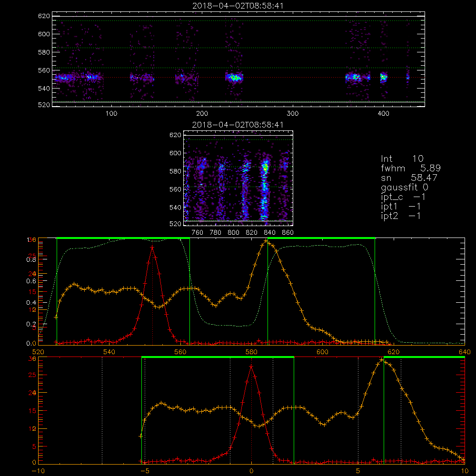Image resolution: width=476 pixels, height=476 pixels.
Task: Click y-axis label 600 beside the middle image
Action: pos(176,153)
